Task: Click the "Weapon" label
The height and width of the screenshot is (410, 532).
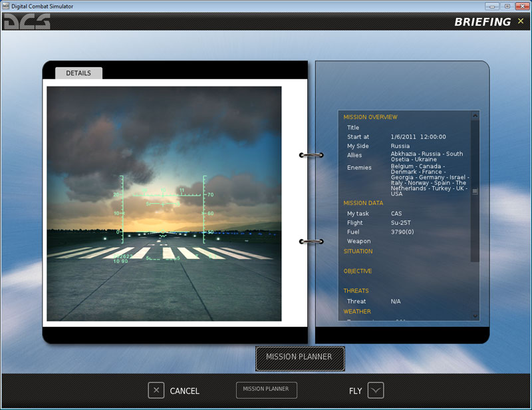Action: point(359,241)
